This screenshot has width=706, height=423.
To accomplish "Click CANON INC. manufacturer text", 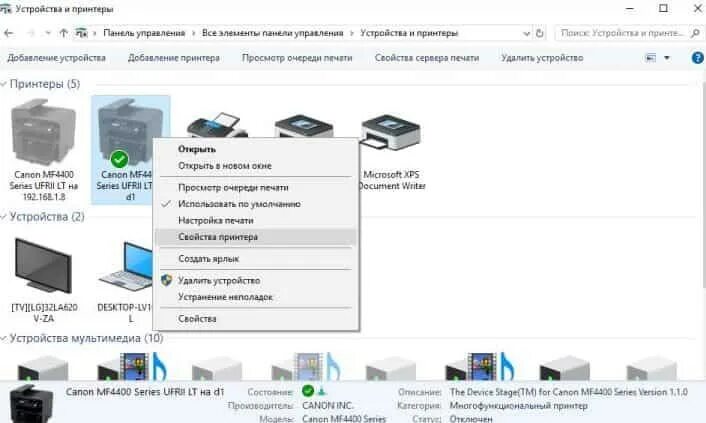I will tap(328, 405).
